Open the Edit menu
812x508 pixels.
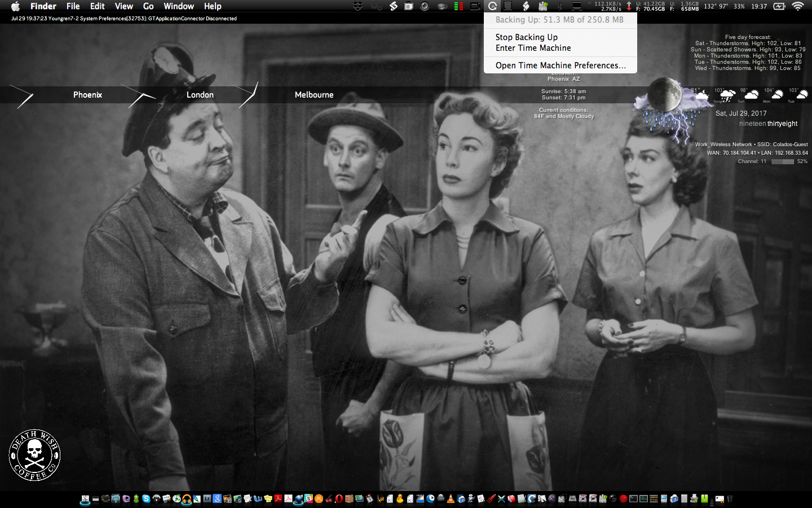pos(98,6)
